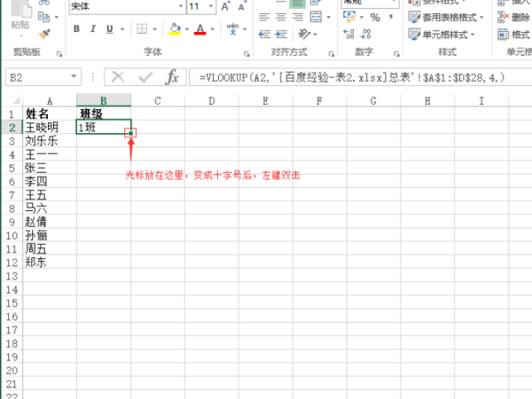Click Merge and Center icon
This screenshot has width=532, height=399.
coord(316,17)
